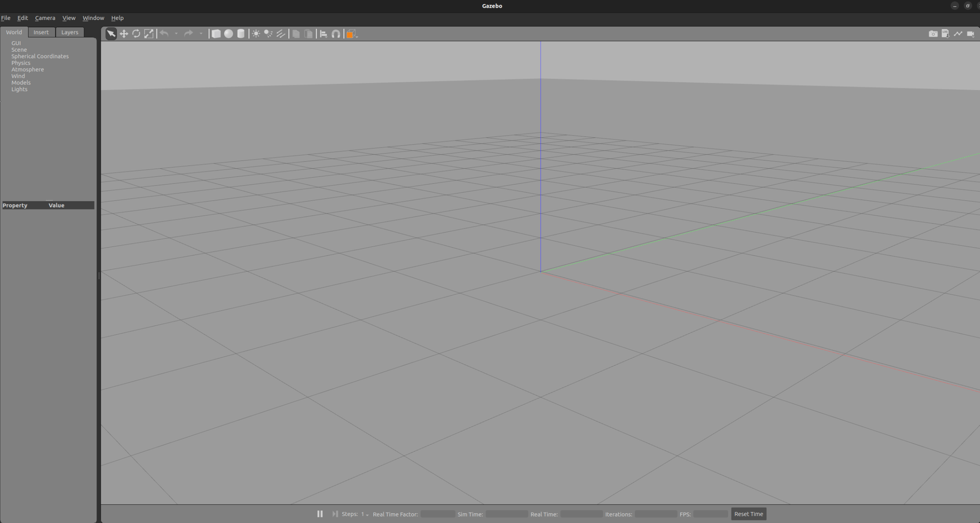The width and height of the screenshot is (980, 523).
Task: Click the paste icon in toolbar
Action: 308,34
